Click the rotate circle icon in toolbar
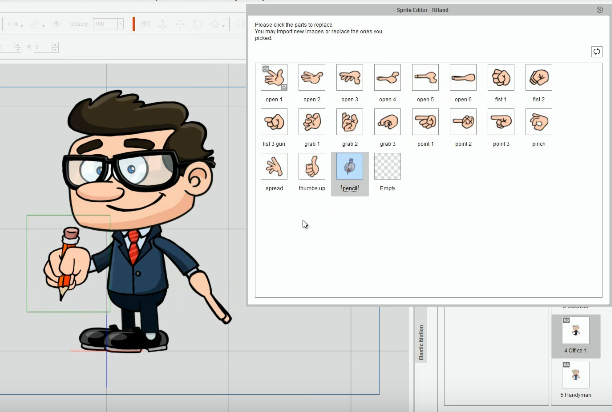 [198, 24]
